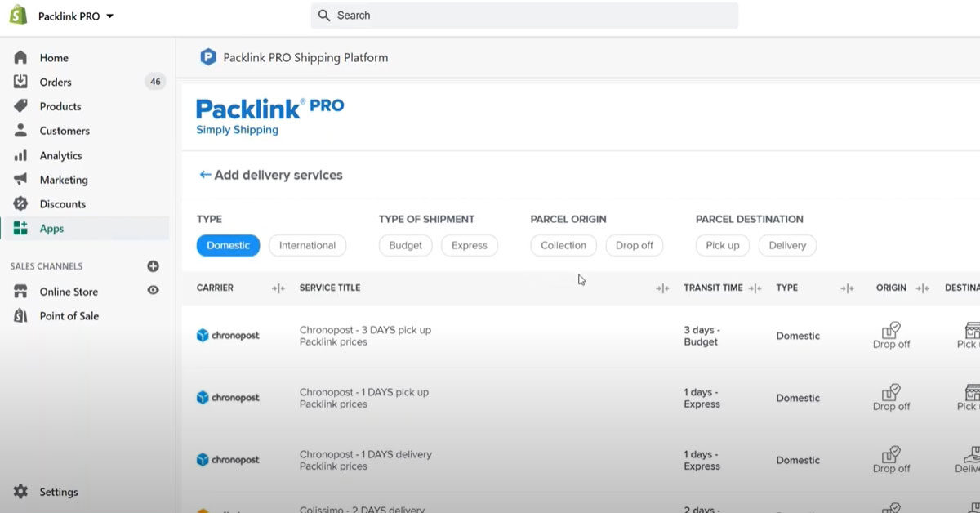Viewport: 980px width, 513px height.
Task: Enable the Collection parcel origin filter
Action: [563, 245]
